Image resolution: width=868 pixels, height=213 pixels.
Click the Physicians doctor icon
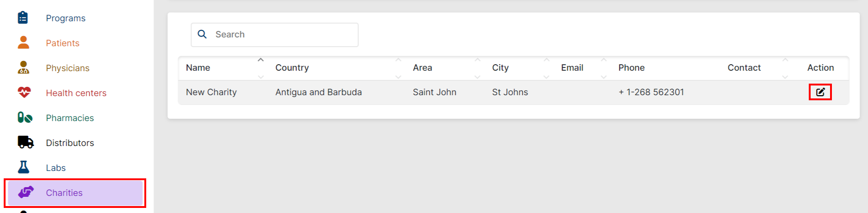(23, 67)
